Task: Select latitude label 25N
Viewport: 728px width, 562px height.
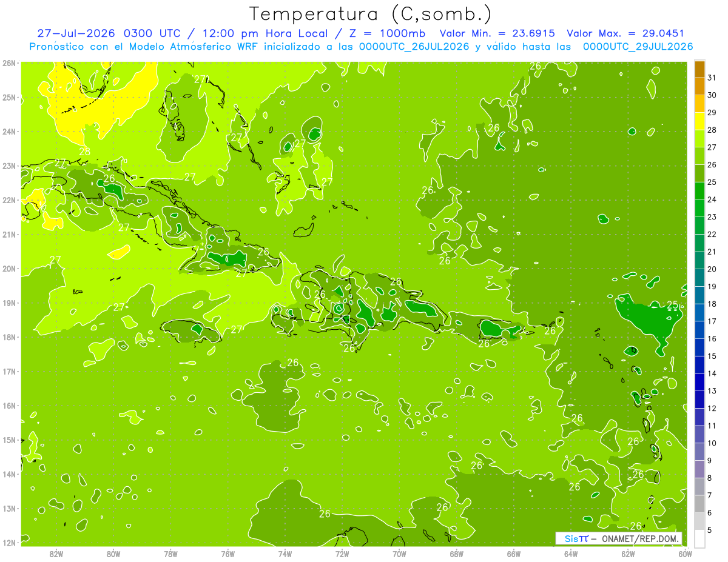Action: pyautogui.click(x=9, y=98)
